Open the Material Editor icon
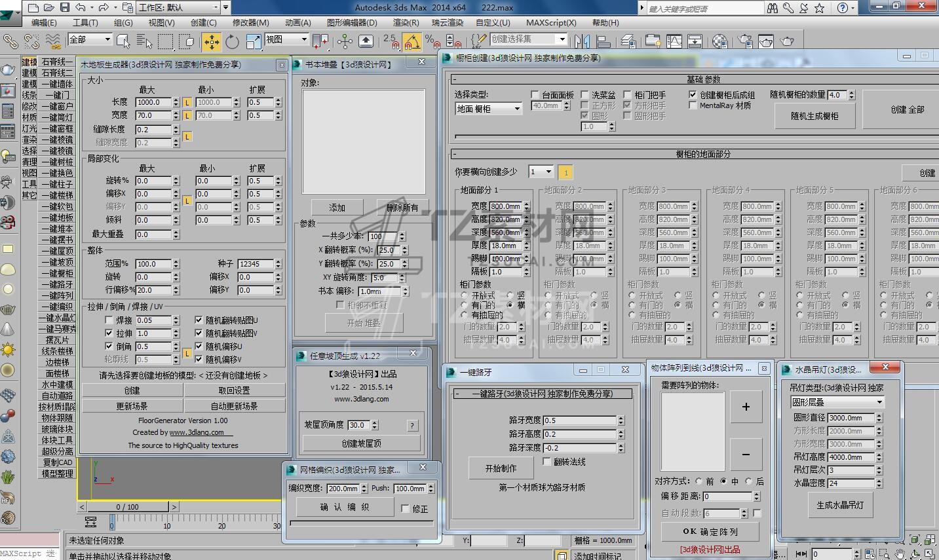The height and width of the screenshot is (560, 939). tap(719, 42)
